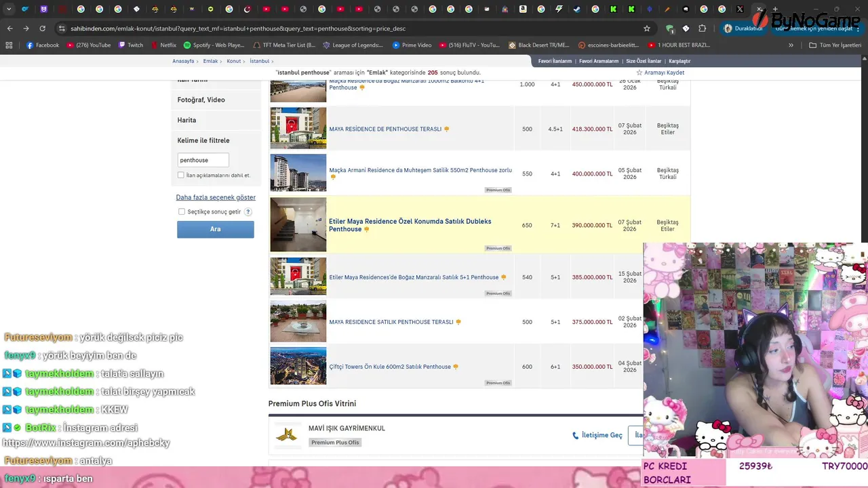Click the MAVİ IŞIK GAYRİMENKUL logo
The height and width of the screenshot is (488, 868).
[288, 435]
